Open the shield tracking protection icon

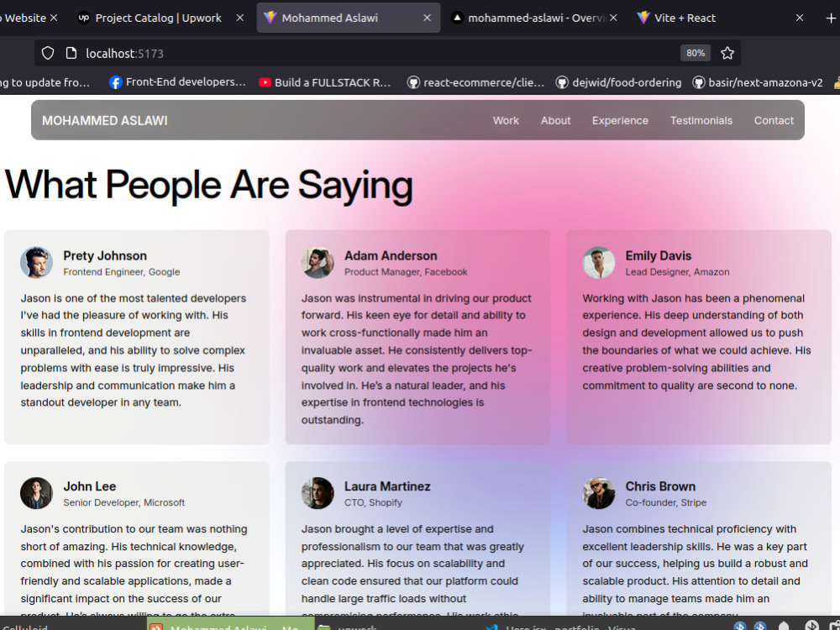(48, 53)
